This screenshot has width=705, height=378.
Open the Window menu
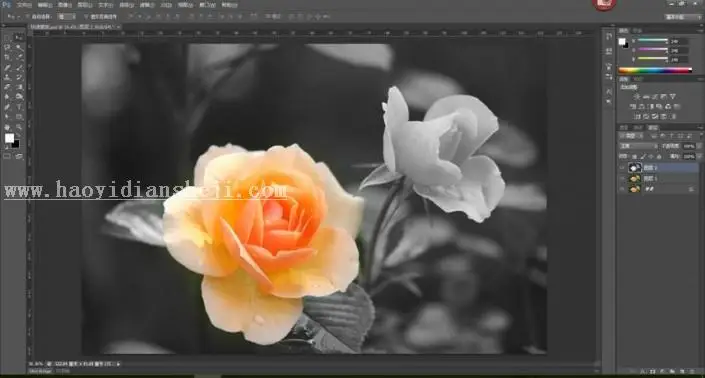(x=207, y=4)
